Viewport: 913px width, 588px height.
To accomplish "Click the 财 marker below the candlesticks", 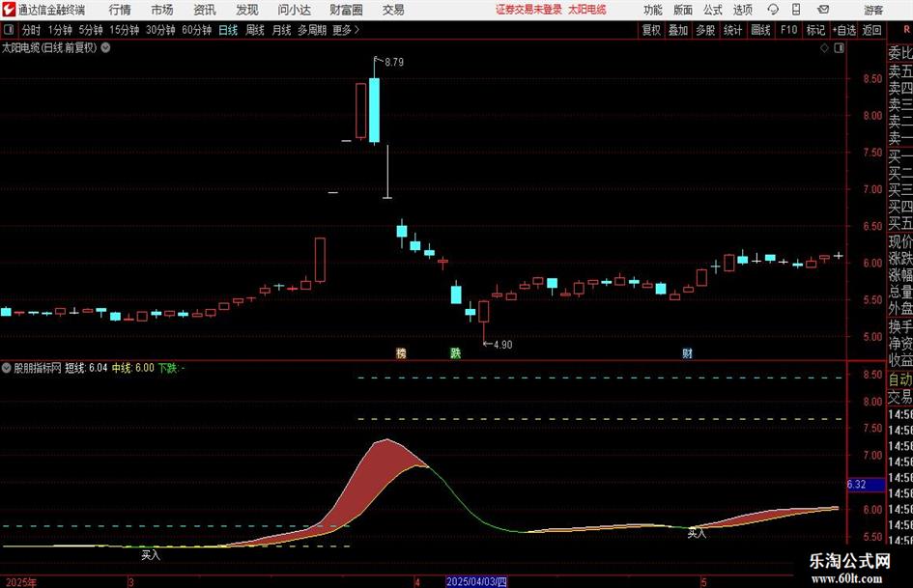I will coord(688,352).
